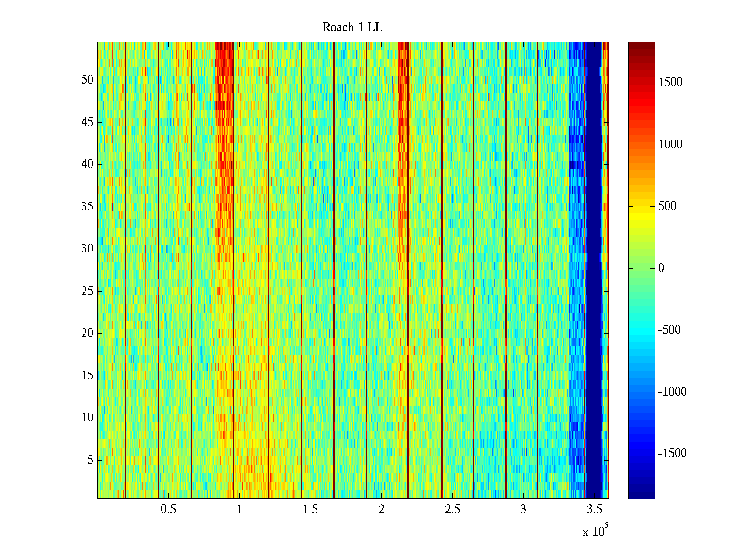Select the 1500 label on the colorbar
This screenshot has width=747, height=560.
click(670, 83)
